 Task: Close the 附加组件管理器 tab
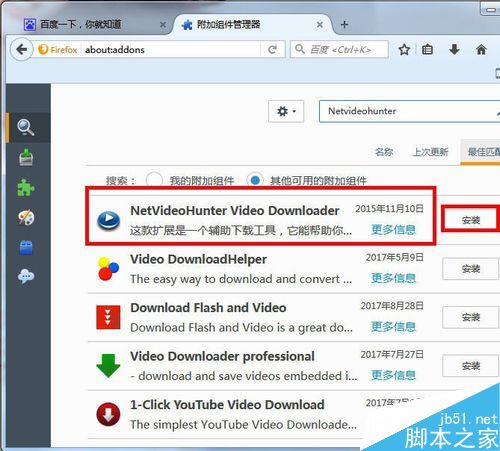point(320,25)
